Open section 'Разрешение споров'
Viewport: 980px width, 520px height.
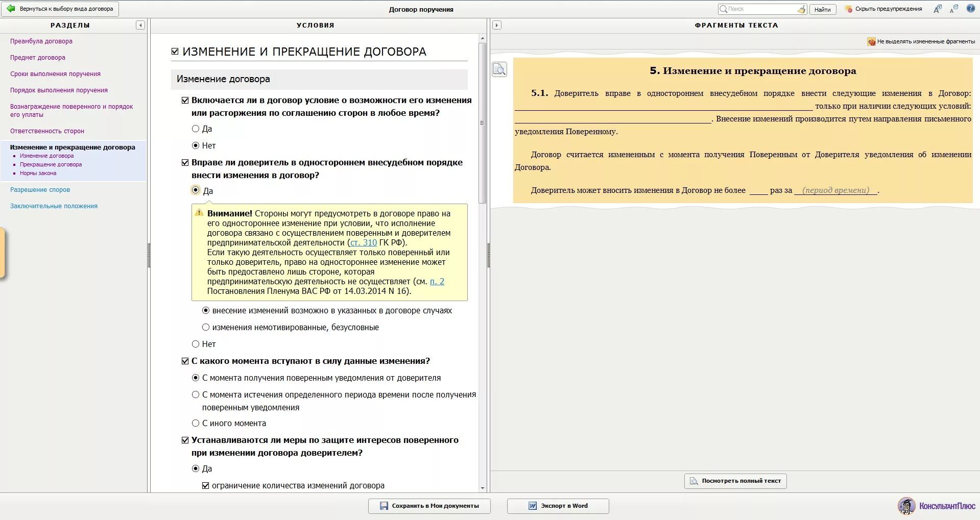40,190
